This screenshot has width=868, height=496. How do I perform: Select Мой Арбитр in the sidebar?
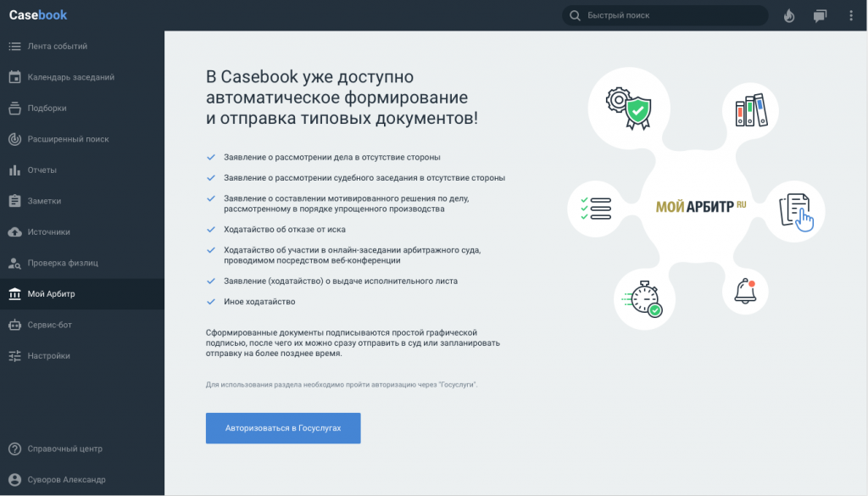pos(82,294)
